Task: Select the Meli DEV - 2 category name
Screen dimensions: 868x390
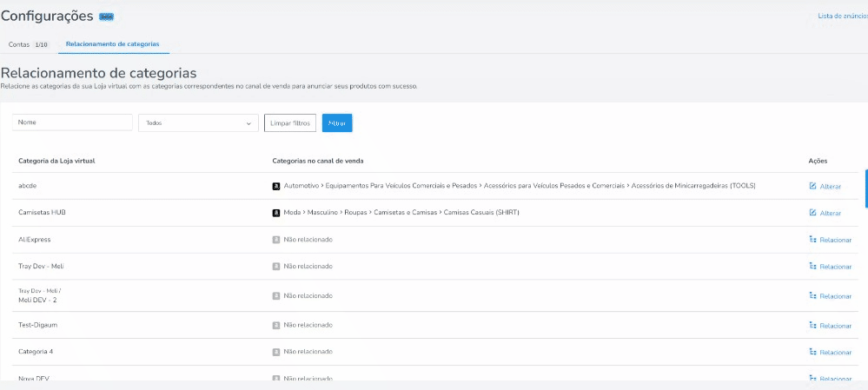Action: click(x=37, y=300)
